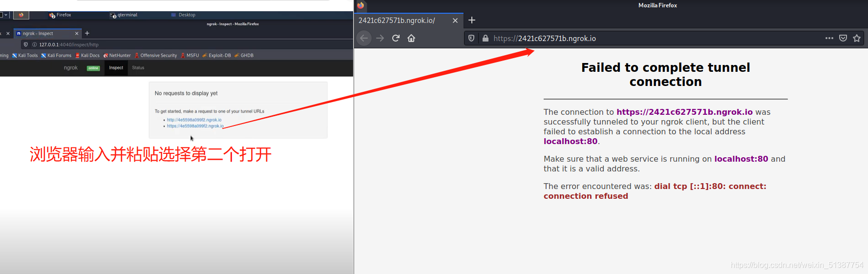The height and width of the screenshot is (274, 868).
Task: Open tracking protection shield in right window
Action: (471, 38)
